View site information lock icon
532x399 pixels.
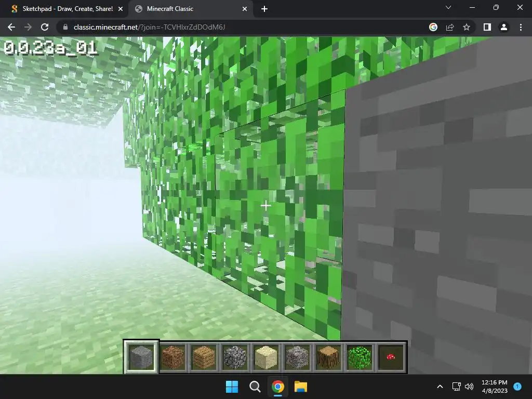click(x=65, y=27)
